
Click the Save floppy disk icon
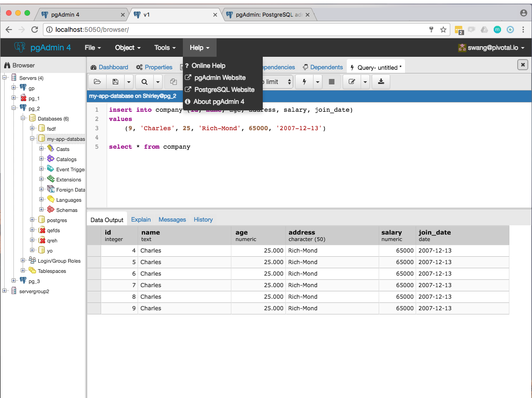(x=115, y=82)
